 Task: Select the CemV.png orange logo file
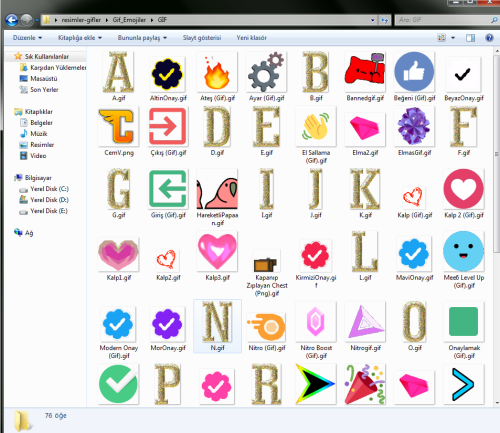(x=118, y=127)
